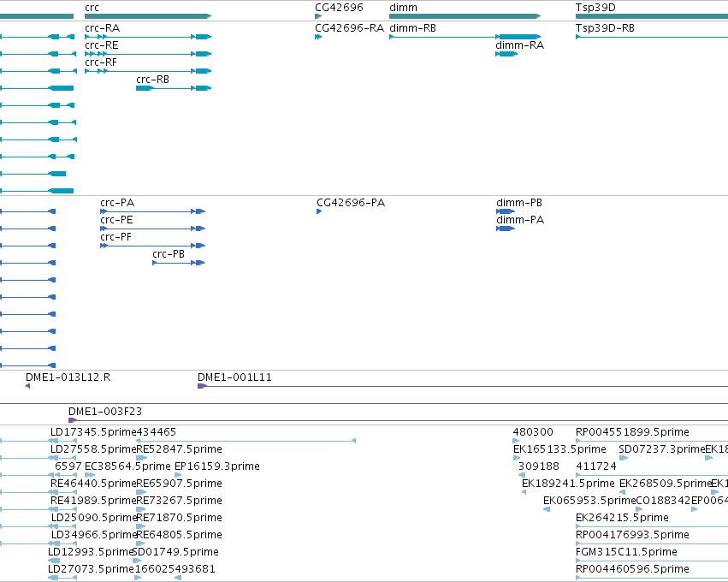
Task: Select the LD12993.5prime EST label
Action: point(91,552)
